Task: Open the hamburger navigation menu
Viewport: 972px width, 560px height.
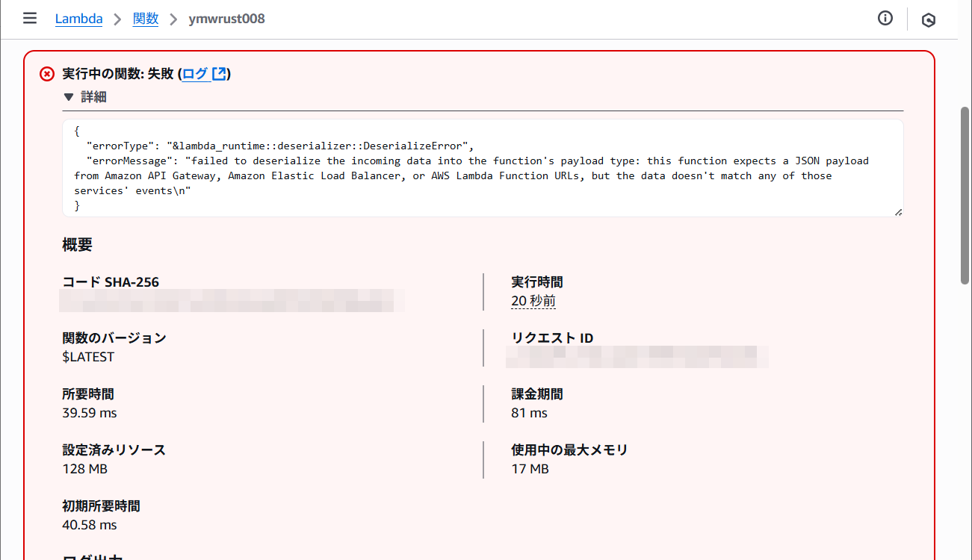Action: click(x=30, y=19)
